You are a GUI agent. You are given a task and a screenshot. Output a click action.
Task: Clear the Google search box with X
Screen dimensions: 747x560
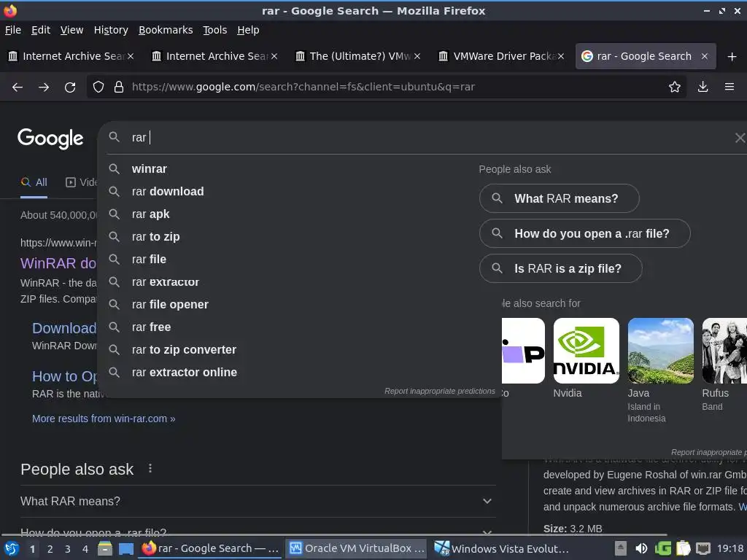[740, 138]
